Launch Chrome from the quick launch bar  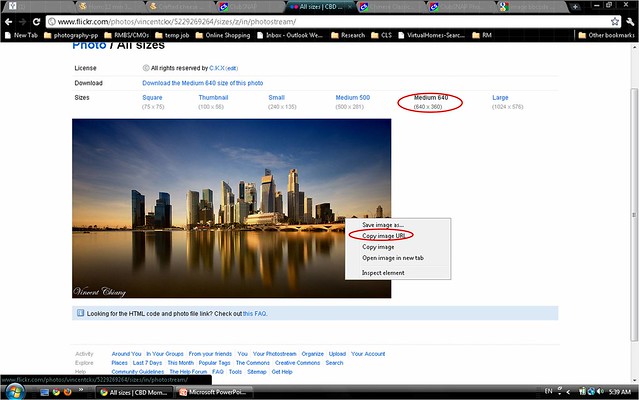click(56, 392)
